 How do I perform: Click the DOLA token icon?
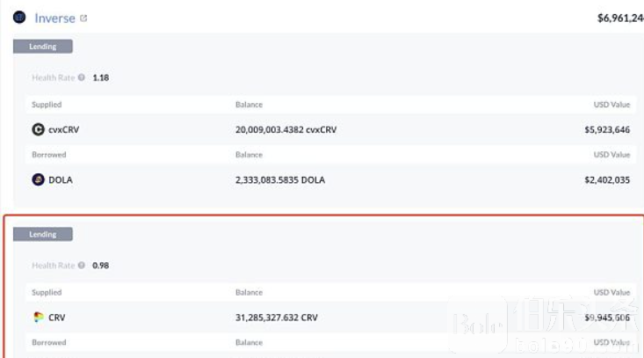[38, 179]
